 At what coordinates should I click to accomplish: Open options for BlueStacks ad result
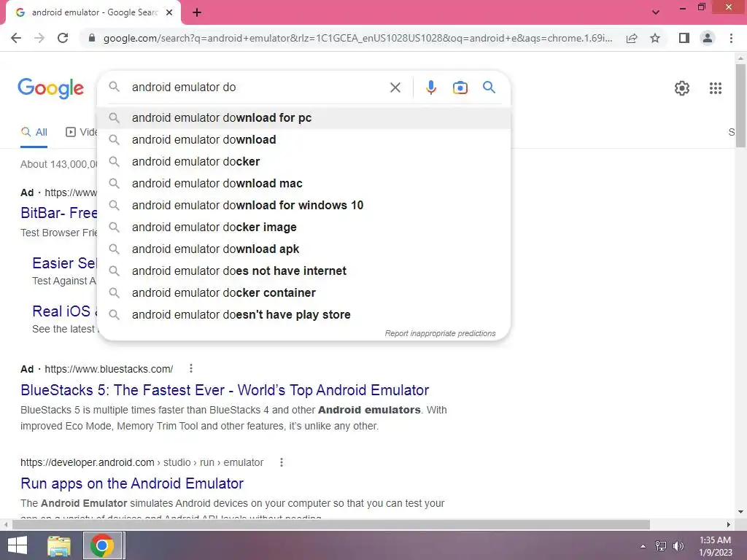pyautogui.click(x=191, y=368)
